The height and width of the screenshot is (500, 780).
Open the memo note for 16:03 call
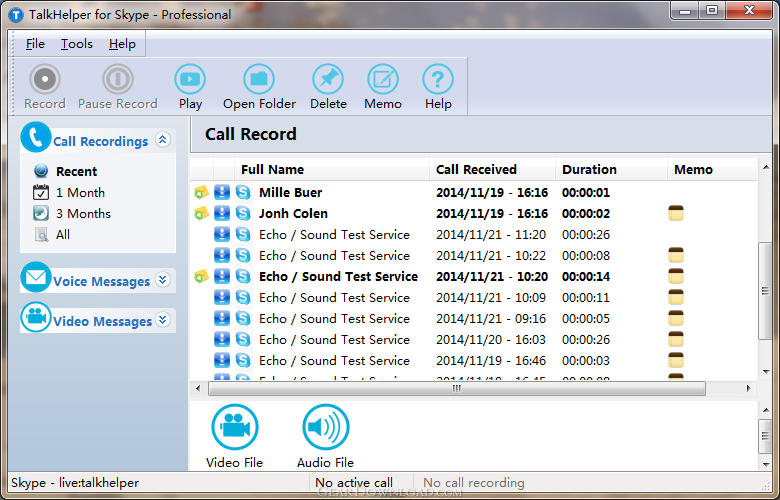click(676, 339)
